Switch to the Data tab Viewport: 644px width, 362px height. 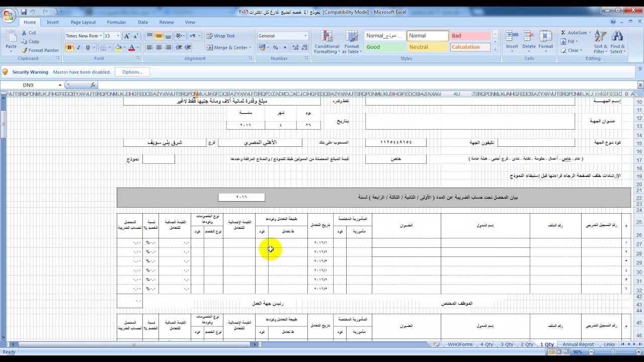(x=143, y=22)
